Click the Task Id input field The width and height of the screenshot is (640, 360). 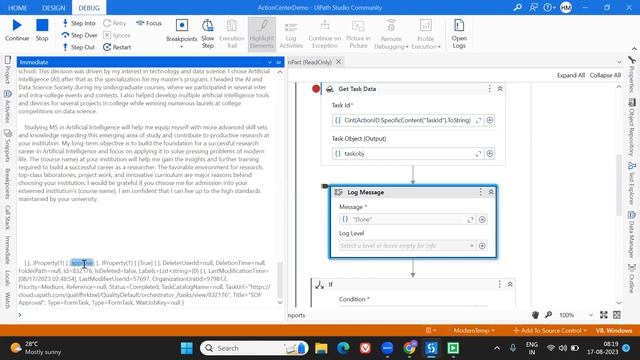tap(407, 120)
